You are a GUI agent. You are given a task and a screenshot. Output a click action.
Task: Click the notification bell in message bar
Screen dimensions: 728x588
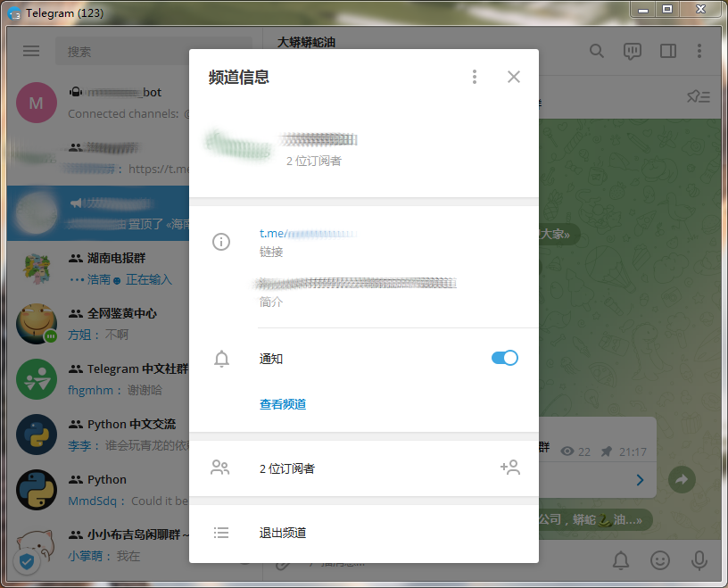(x=621, y=560)
